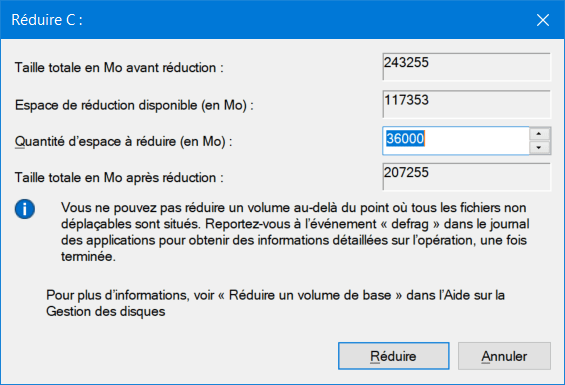Click the Pour plus d'informations help text

coord(275,303)
